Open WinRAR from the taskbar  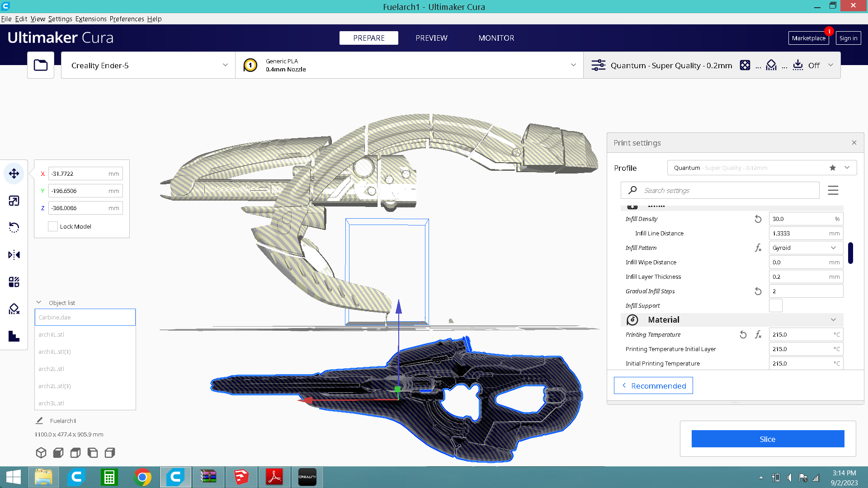coord(208,477)
